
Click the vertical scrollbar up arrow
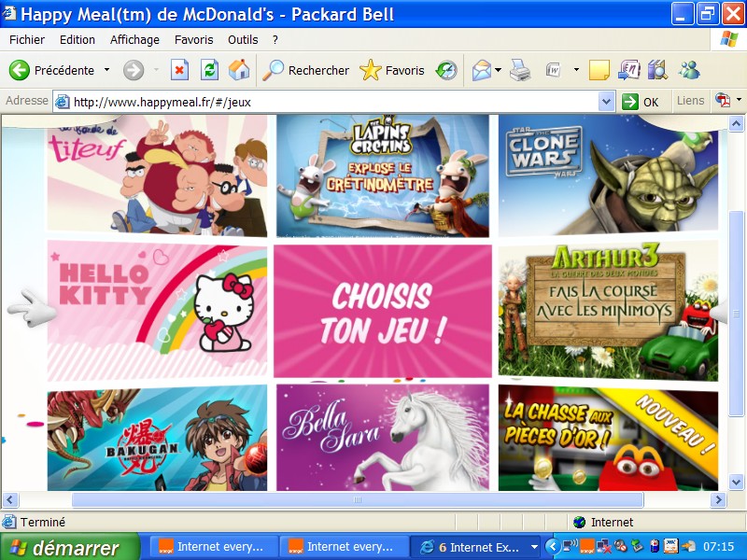[x=736, y=124]
